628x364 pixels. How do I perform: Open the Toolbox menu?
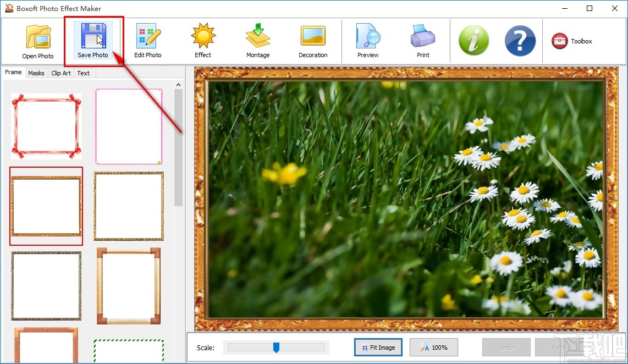(x=572, y=41)
